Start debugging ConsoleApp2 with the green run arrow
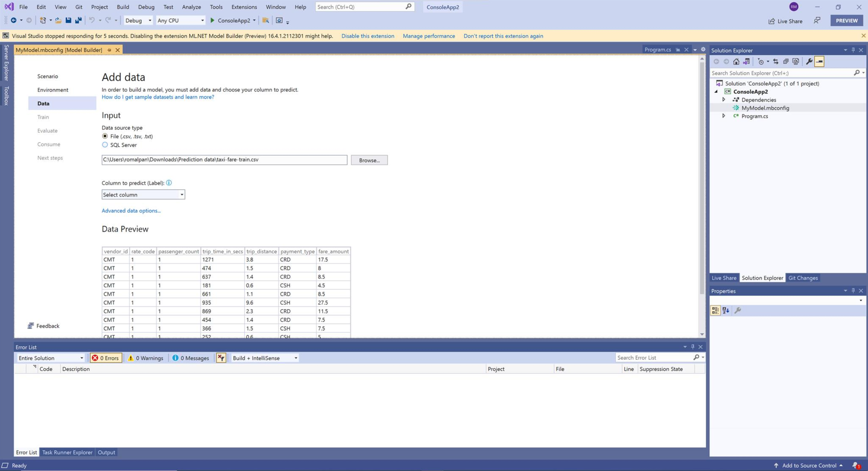 click(212, 20)
